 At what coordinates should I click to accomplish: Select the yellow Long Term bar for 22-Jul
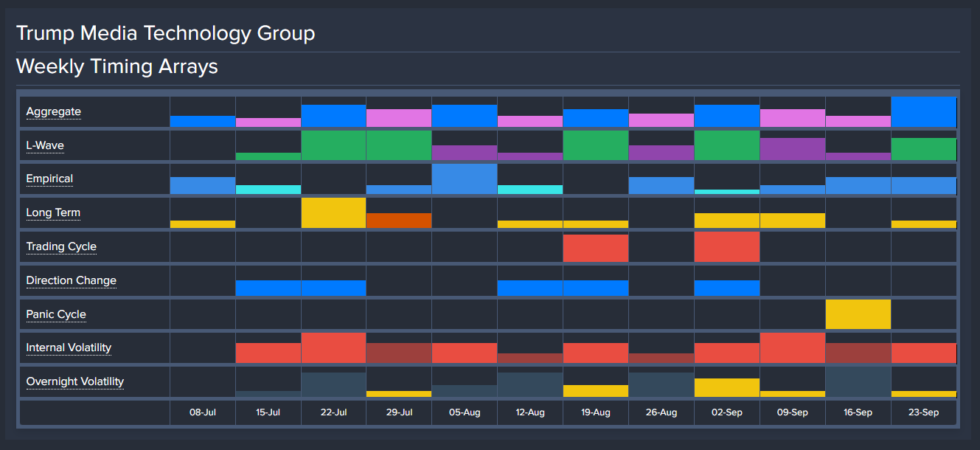click(334, 213)
